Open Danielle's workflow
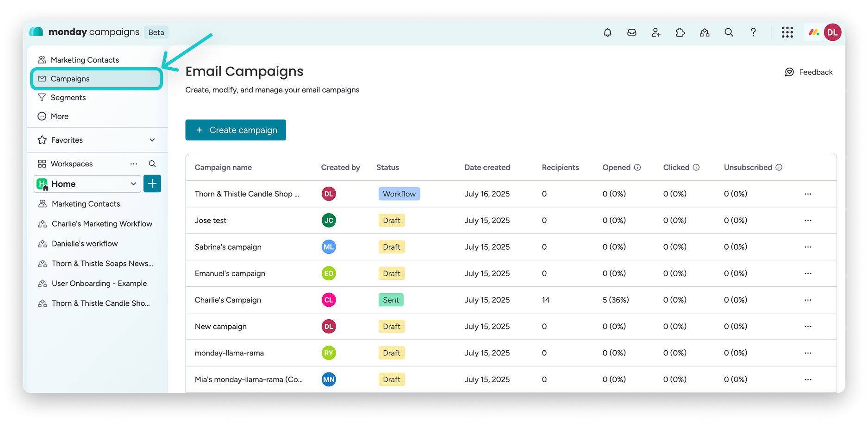This screenshot has width=868, height=423. click(85, 244)
